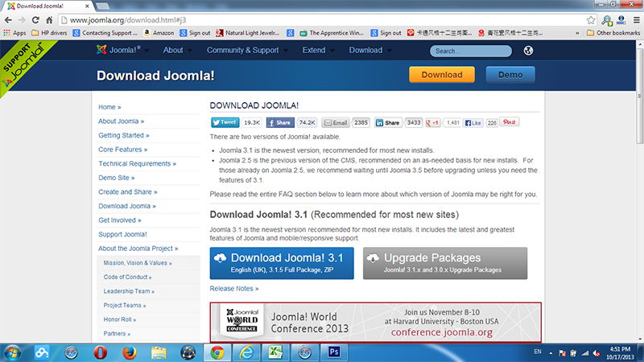
Task: Open HP drivers bookmark folder
Action: tap(49, 33)
